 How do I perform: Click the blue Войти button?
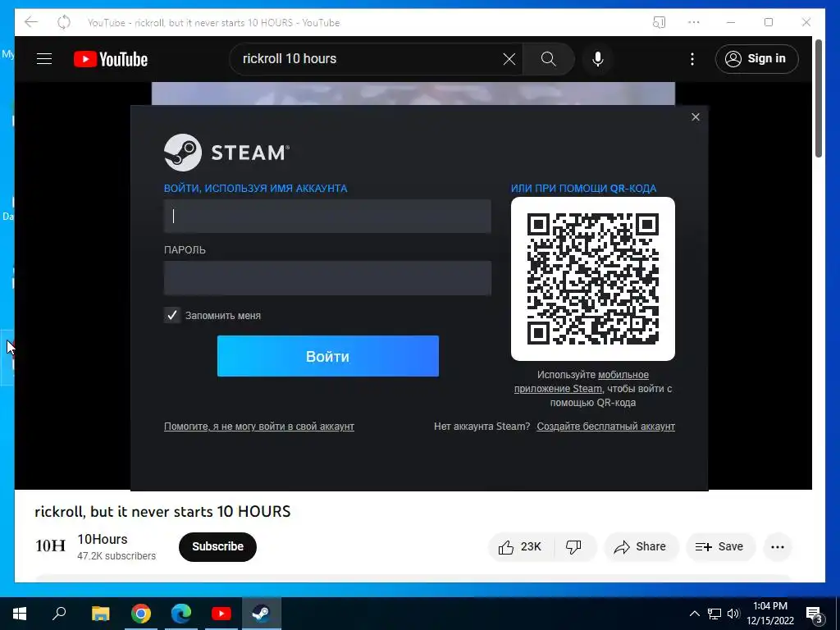(328, 356)
